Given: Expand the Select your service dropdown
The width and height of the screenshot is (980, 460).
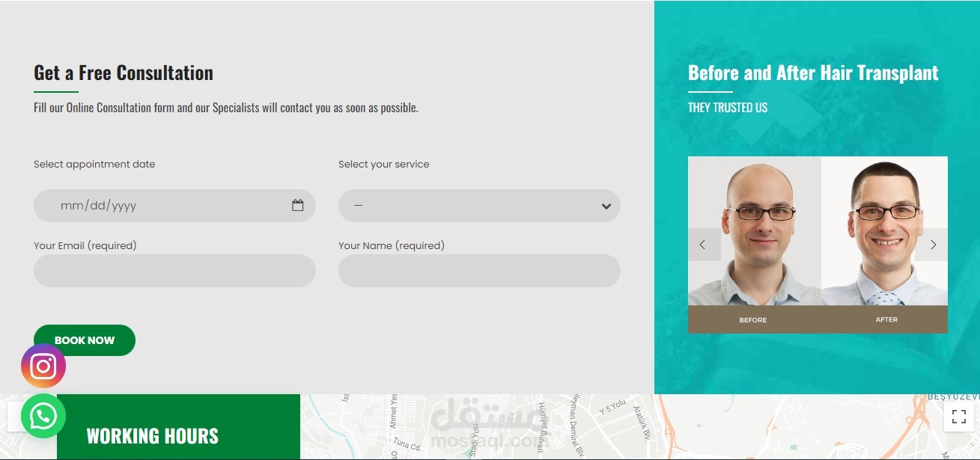Looking at the screenshot, I should [479, 206].
